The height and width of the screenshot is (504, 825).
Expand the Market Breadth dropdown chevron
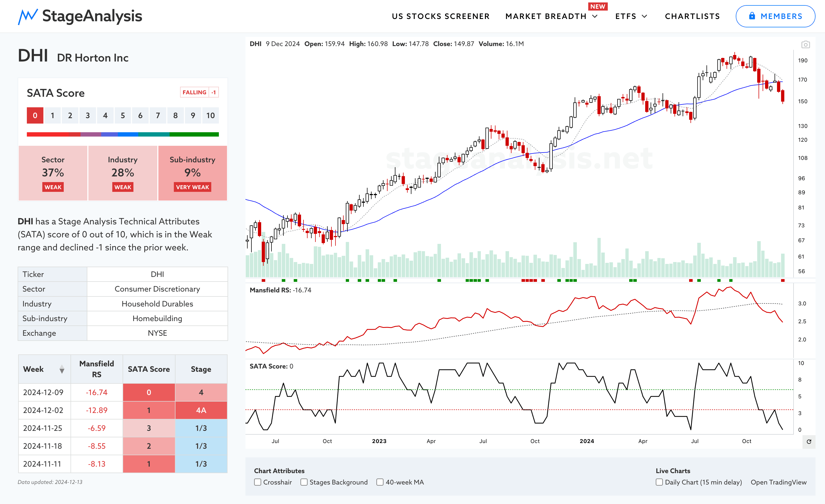tap(595, 16)
